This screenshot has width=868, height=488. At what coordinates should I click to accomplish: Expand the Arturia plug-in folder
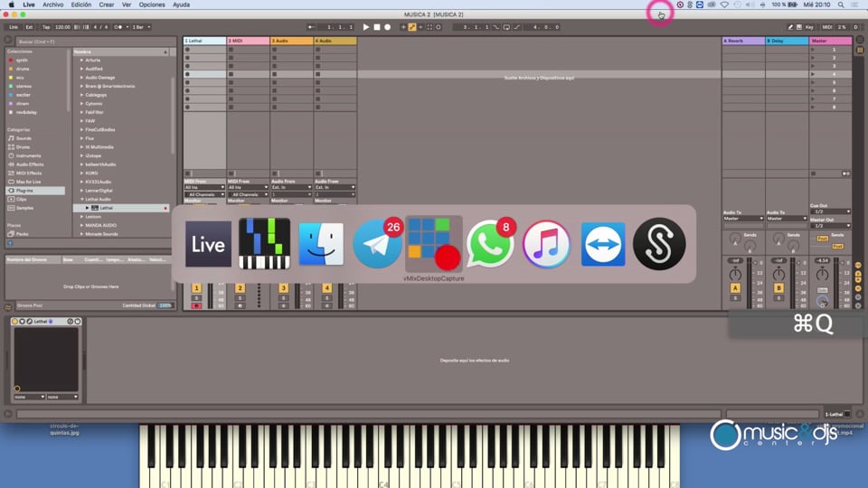coord(82,61)
